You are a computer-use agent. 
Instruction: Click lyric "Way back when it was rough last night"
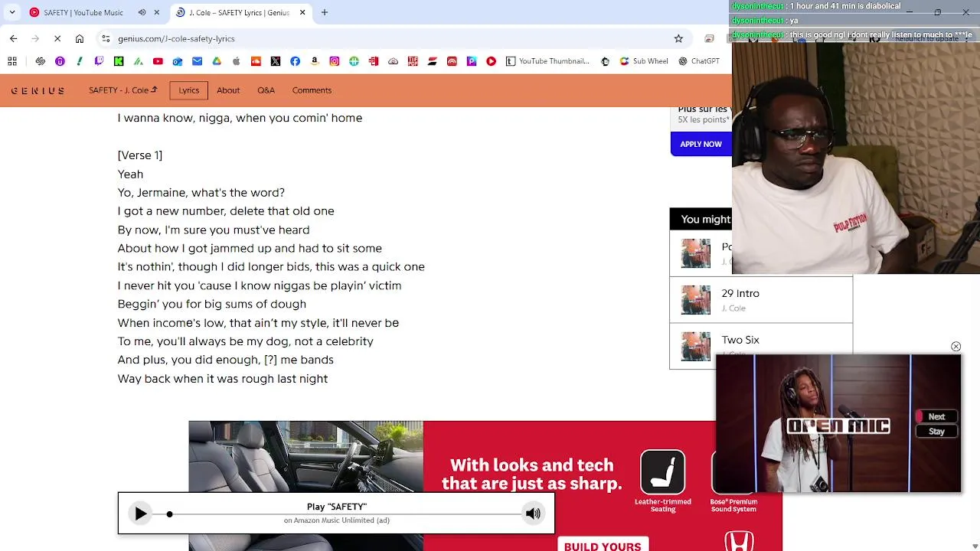[223, 379]
